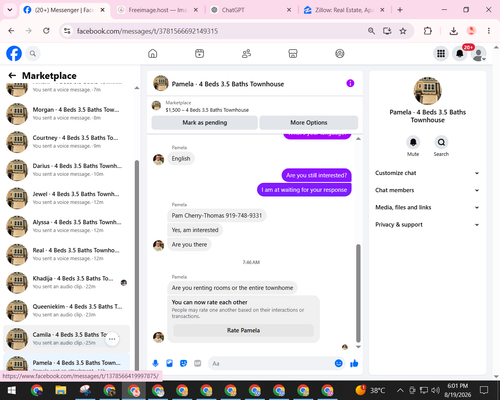Screen dimensions: 500x400
Task: Open the account profile menu
Action: pos(479,54)
